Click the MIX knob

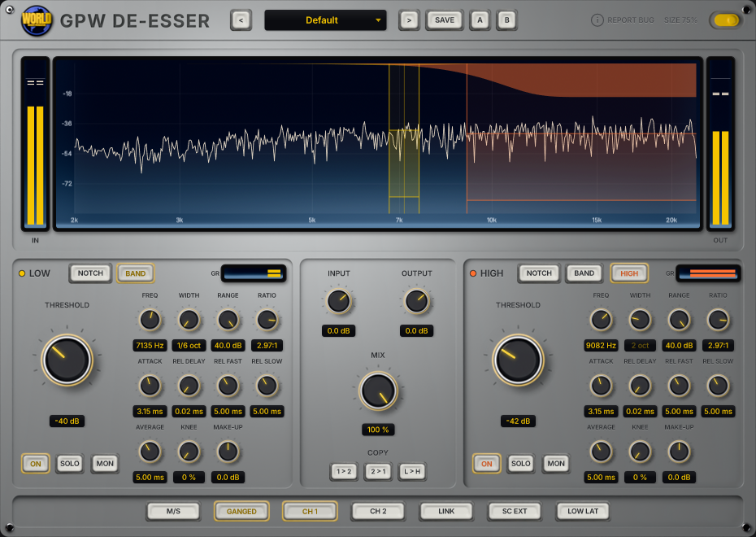point(378,391)
